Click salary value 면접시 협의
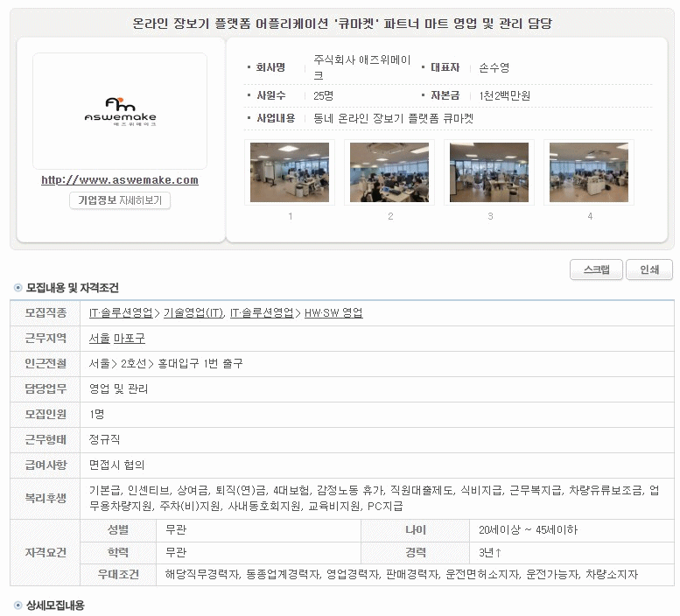Viewport: 680px width, 616px height. coord(116,465)
